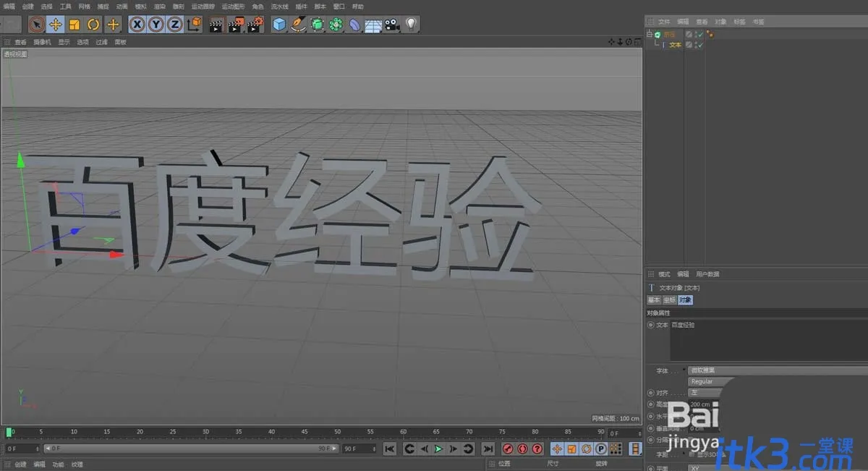Select the live selection arrow tool

(37, 25)
